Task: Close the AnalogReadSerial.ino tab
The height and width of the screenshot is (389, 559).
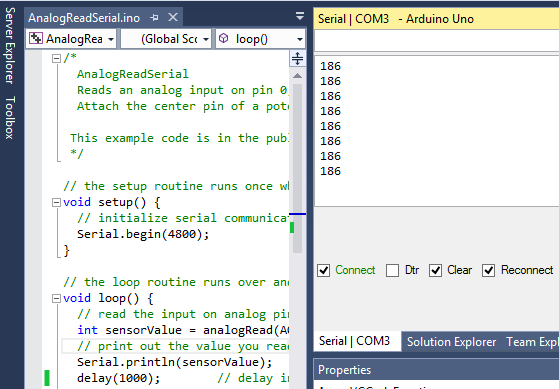Action: click(x=173, y=17)
